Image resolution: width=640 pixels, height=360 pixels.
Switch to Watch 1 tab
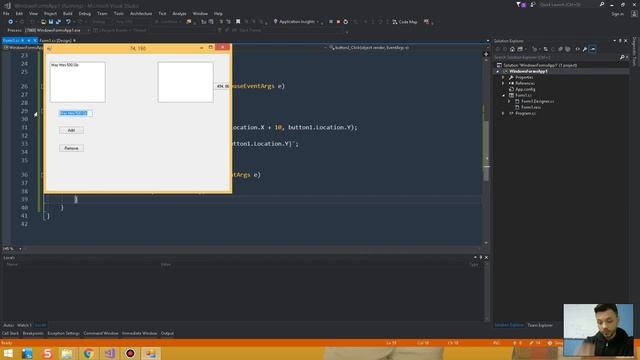point(24,325)
